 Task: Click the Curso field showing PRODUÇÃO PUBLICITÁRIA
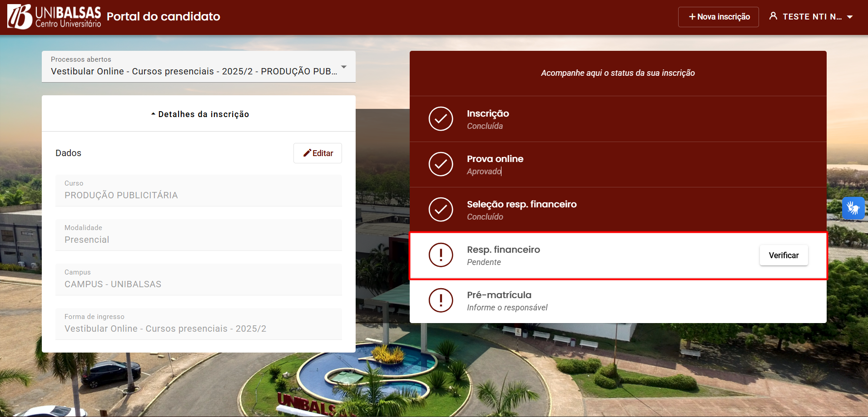click(x=198, y=191)
